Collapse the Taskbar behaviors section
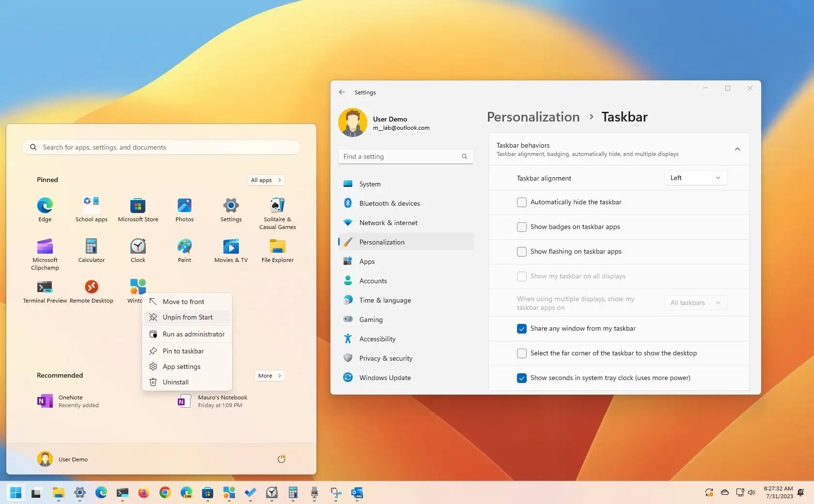The height and width of the screenshot is (504, 814). pyautogui.click(x=737, y=149)
